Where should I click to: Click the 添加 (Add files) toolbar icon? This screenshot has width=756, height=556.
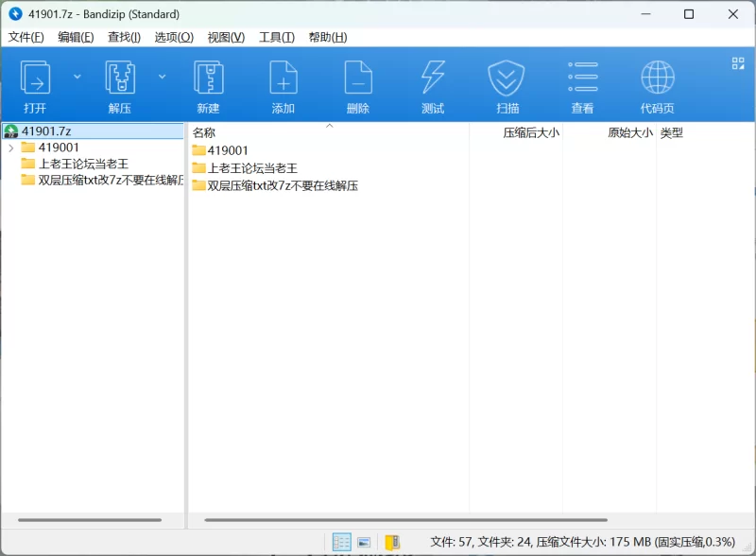(283, 85)
